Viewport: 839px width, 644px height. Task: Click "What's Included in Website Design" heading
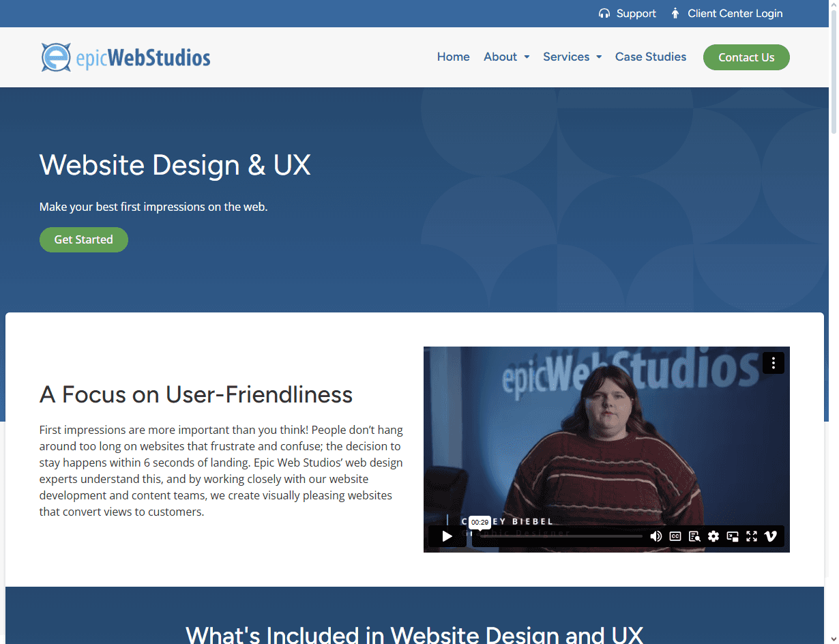tap(415, 634)
